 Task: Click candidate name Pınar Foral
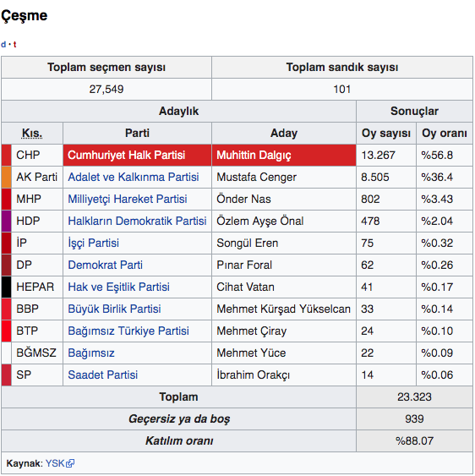pos(244,265)
